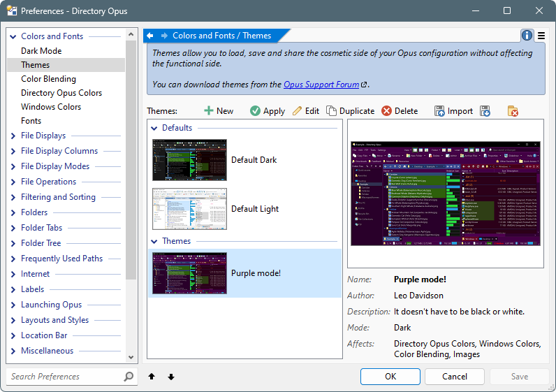Click the sidebar vertical scrollbar thumb
The height and width of the screenshot is (392, 556).
(x=131, y=159)
